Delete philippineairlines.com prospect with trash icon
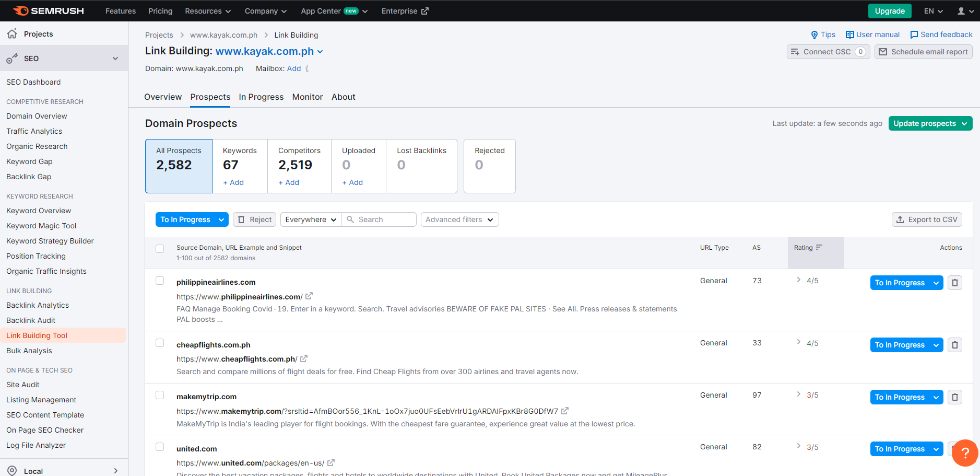The image size is (980, 476). [955, 283]
